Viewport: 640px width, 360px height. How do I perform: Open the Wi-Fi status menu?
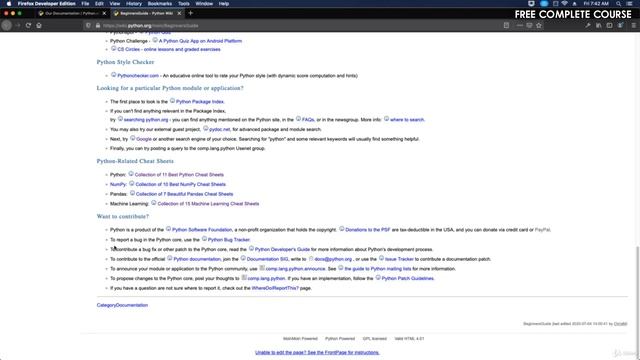tap(564, 4)
